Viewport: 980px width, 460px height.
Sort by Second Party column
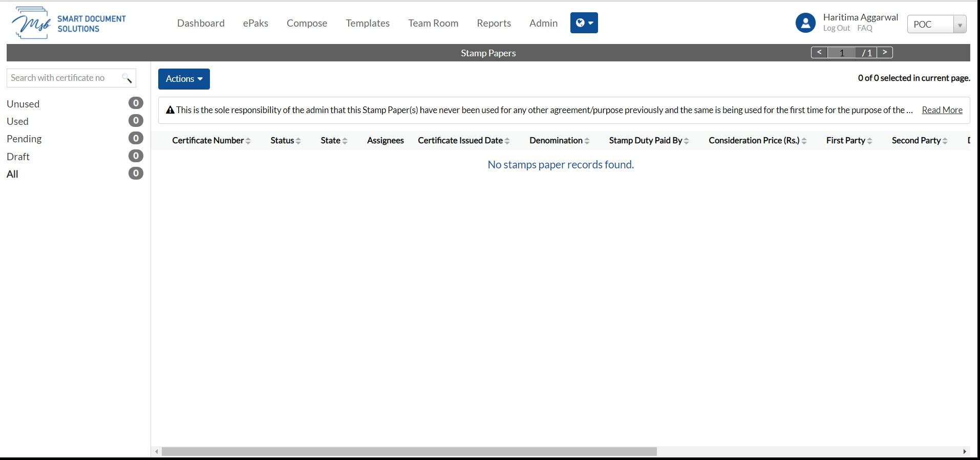coord(920,141)
